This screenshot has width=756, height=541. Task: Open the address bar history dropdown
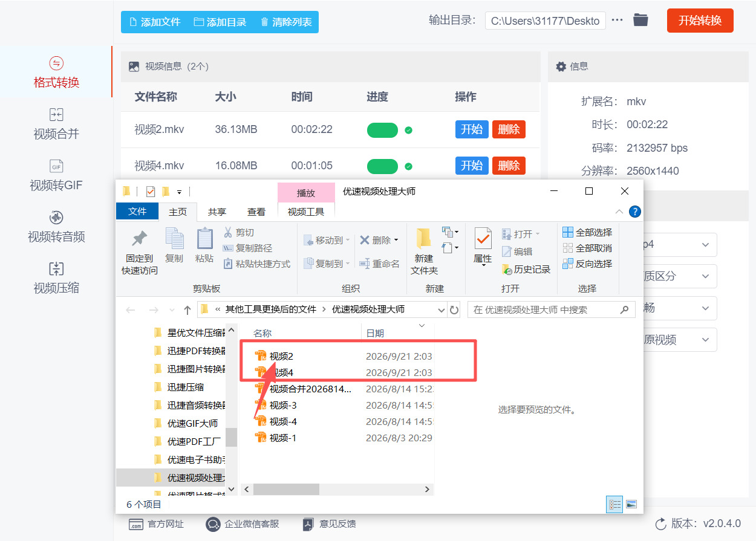tap(442, 310)
